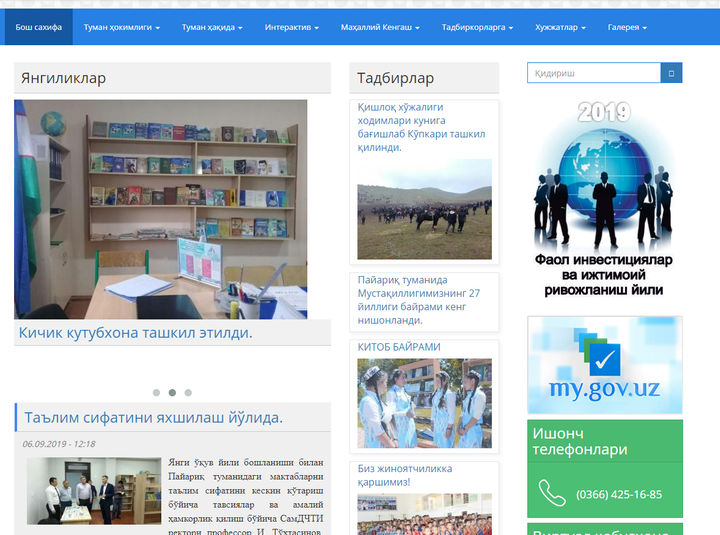The image size is (720, 535).
Task: Open Биз жиноятчиликка қаршимиз link
Action: 405,468
